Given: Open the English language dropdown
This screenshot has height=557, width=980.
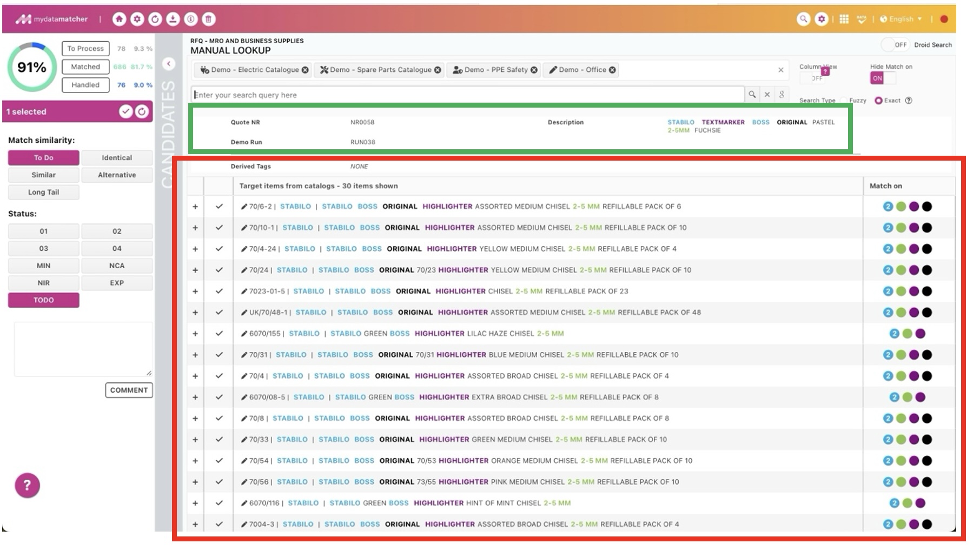Looking at the screenshot, I should 901,19.
